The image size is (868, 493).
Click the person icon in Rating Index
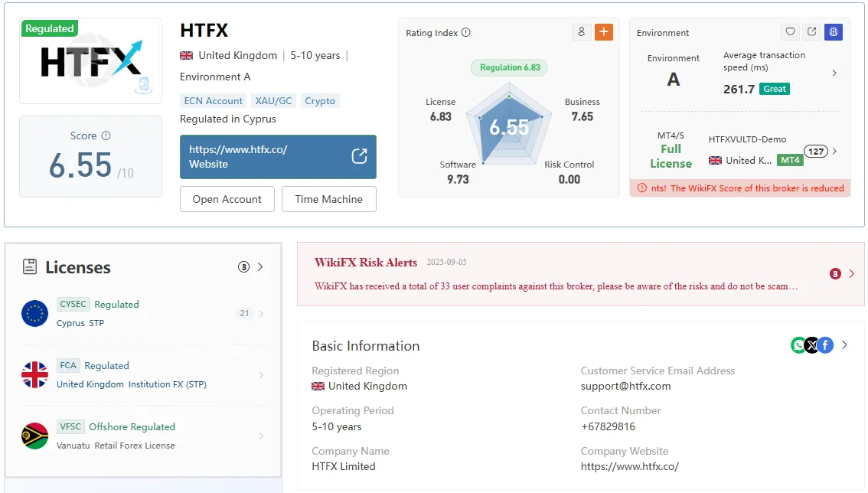tap(581, 32)
